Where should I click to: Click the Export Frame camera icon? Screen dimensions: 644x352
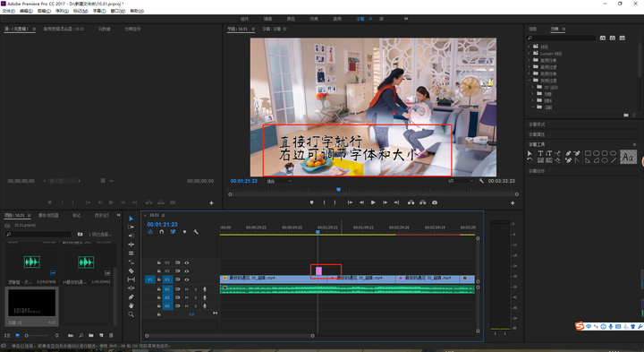click(435, 202)
